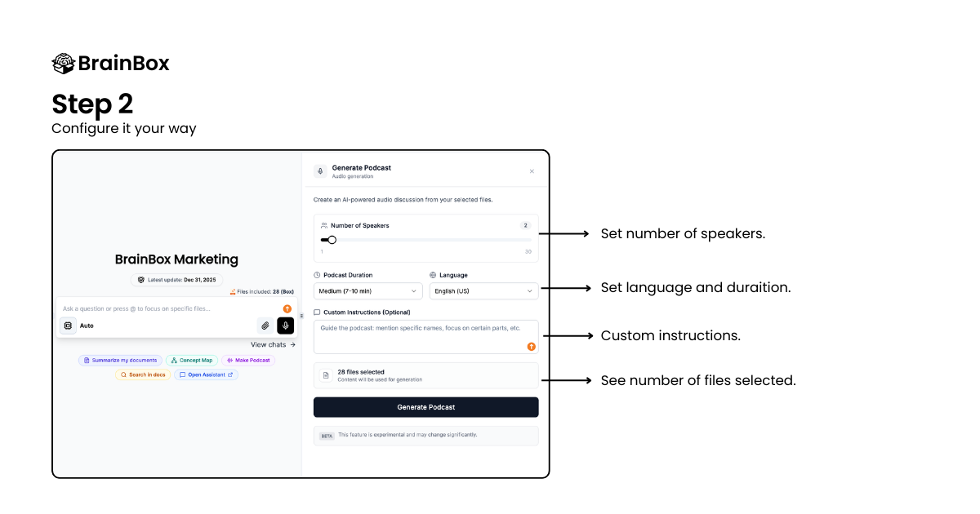Select the paperclip attachment icon
This screenshot has width=980, height=514.
tap(265, 326)
